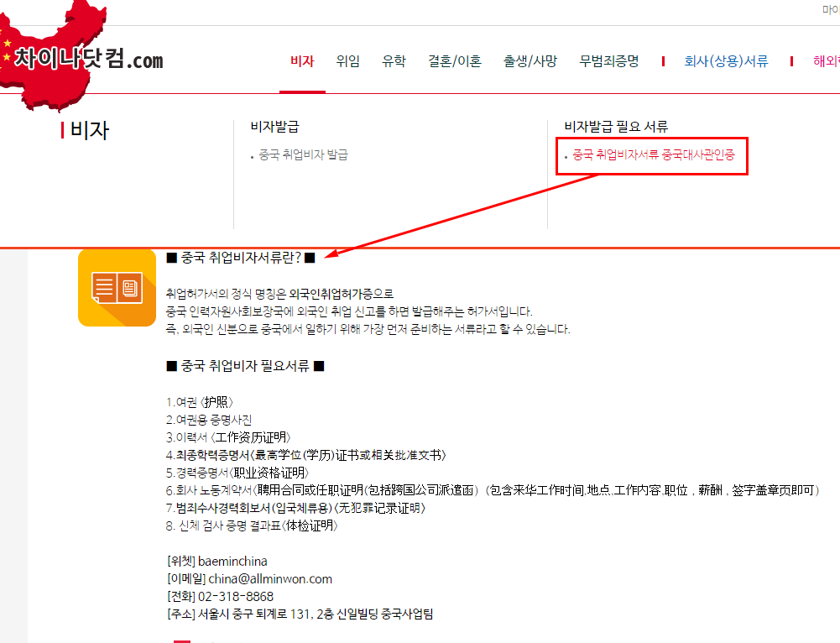Click the orange document book icon
Viewport: 840px width, 643px height.
117,287
